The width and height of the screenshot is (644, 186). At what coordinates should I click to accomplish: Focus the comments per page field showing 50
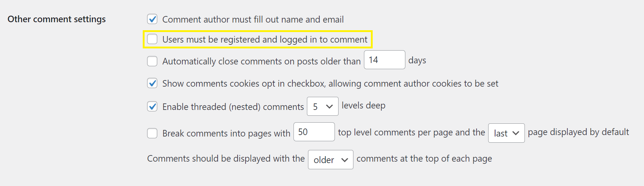click(x=314, y=132)
